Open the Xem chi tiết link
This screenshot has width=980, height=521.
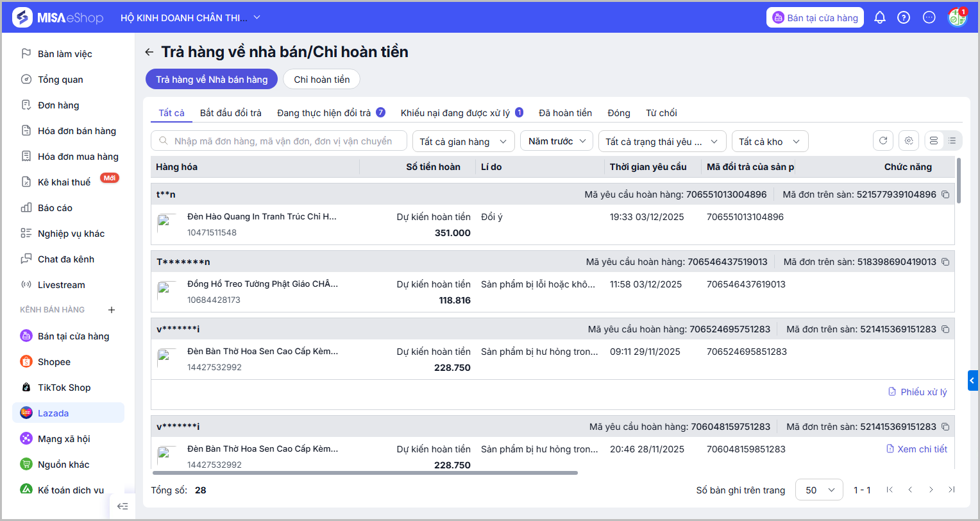[917, 449]
